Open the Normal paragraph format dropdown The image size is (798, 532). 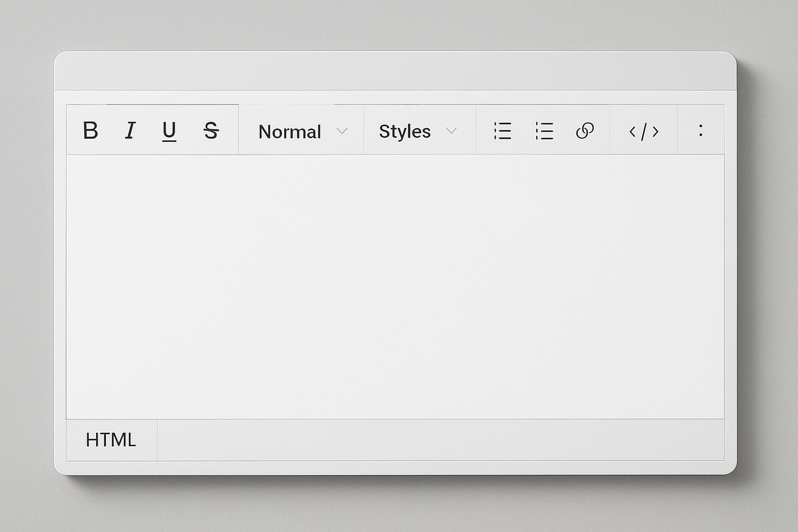point(301,131)
